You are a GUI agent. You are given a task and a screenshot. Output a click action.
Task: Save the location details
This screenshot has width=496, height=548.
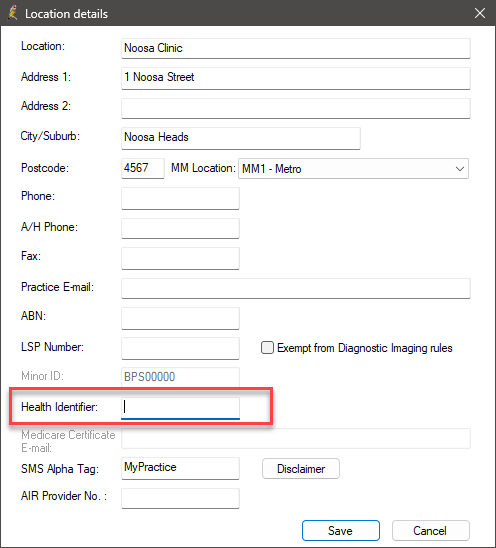coord(341,531)
